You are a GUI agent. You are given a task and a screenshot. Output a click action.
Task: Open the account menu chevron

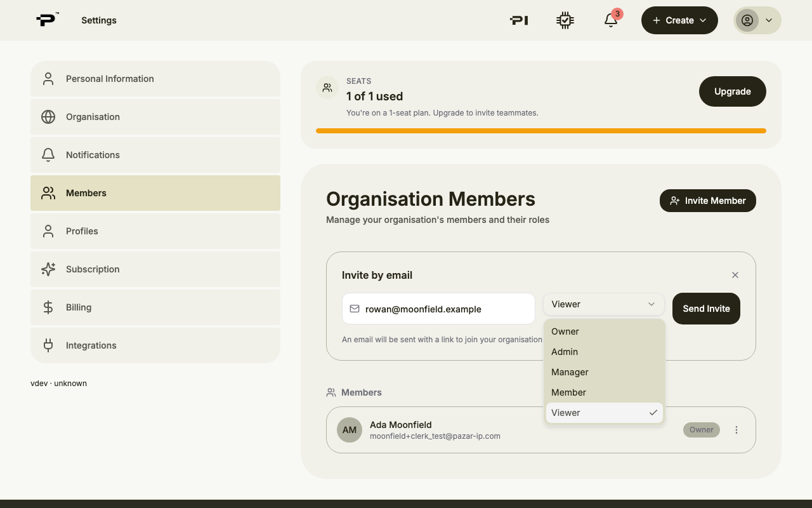pyautogui.click(x=769, y=20)
